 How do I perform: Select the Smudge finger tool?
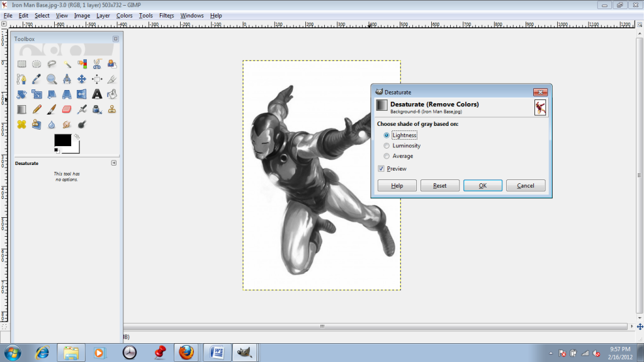67,125
